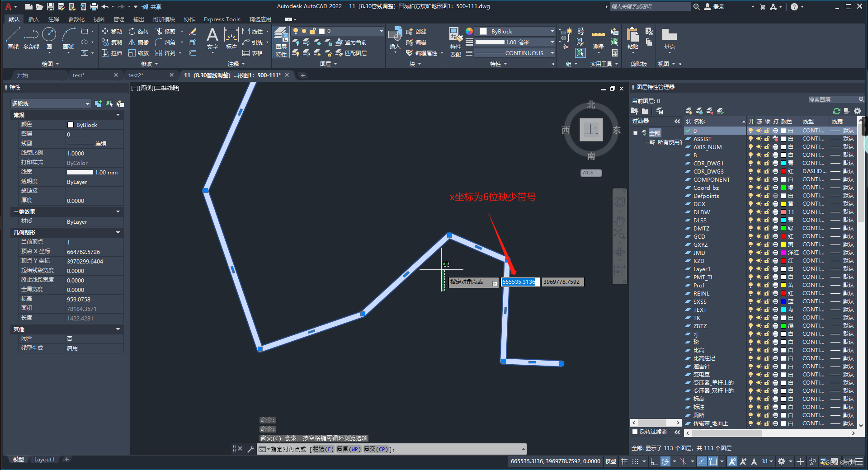868x470 pixels.
Task: Toggle ortho mode in status bar
Action: click(654, 461)
